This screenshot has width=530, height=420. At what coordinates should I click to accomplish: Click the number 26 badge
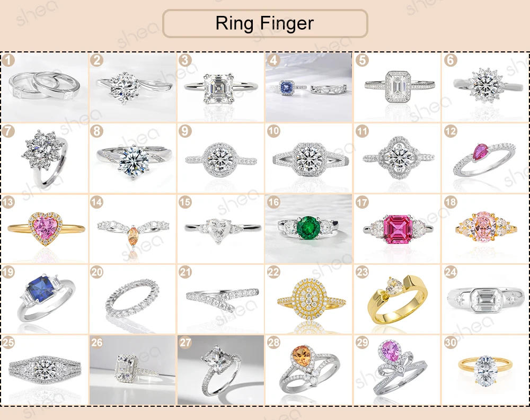coord(96,343)
